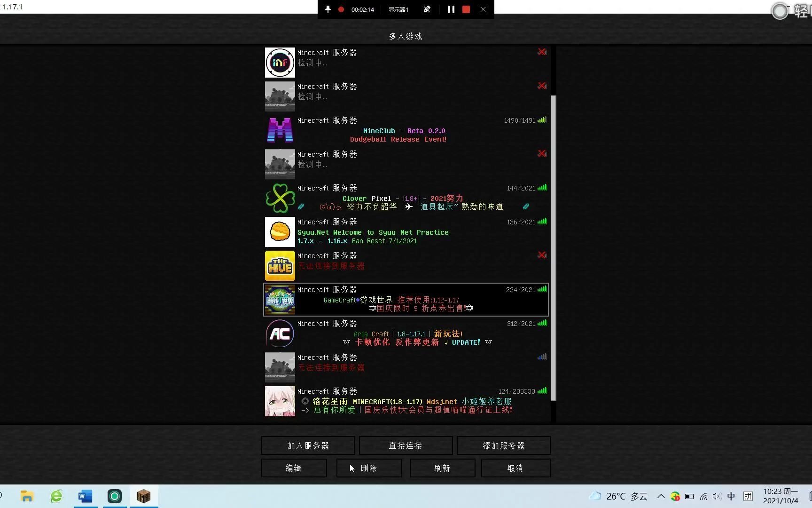Select the MineClub - Beta 0.2.0 server entry
Viewport: 812px width, 508px height.
[406, 130]
